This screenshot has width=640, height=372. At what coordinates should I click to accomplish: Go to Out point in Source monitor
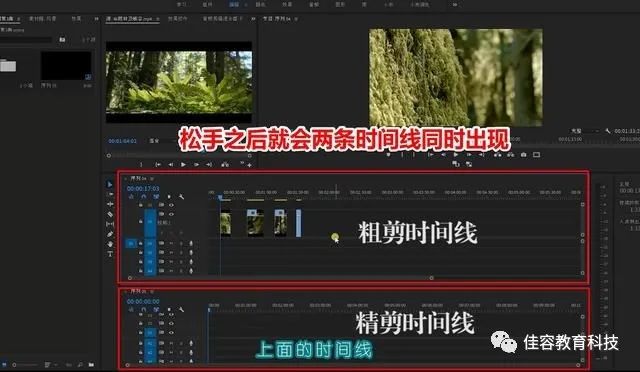(209, 165)
